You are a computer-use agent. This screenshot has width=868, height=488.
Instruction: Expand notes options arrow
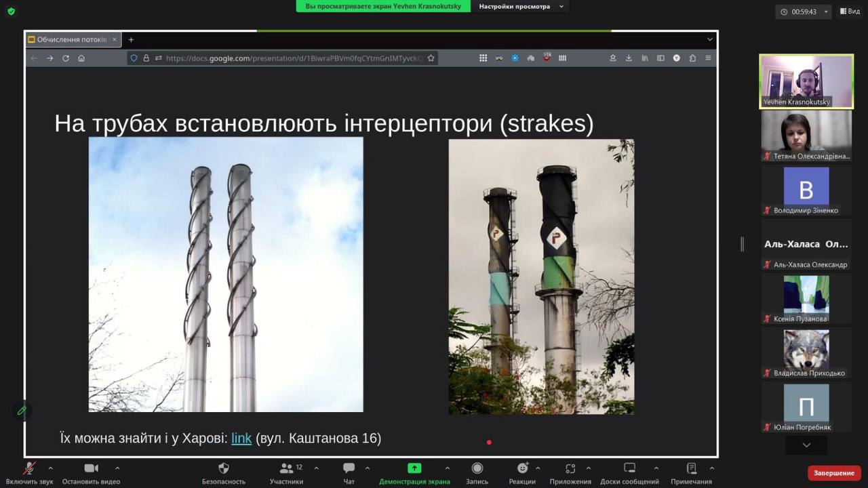tap(711, 468)
